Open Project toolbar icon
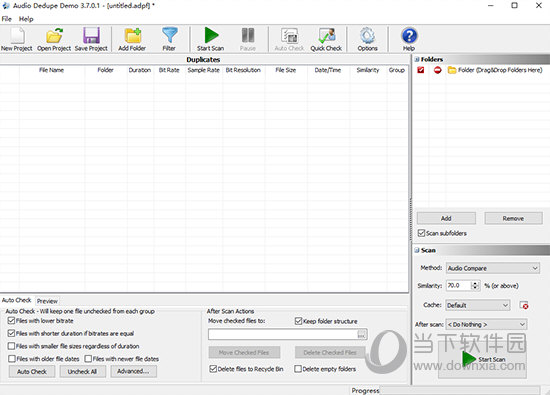 pyautogui.click(x=54, y=39)
